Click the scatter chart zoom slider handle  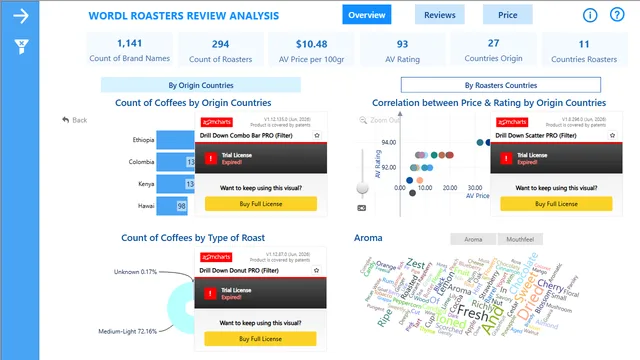[x=362, y=188]
